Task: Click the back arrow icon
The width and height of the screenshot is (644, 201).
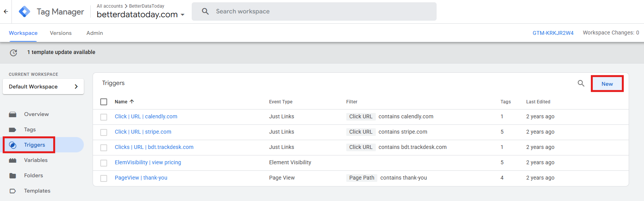Action: point(6,11)
